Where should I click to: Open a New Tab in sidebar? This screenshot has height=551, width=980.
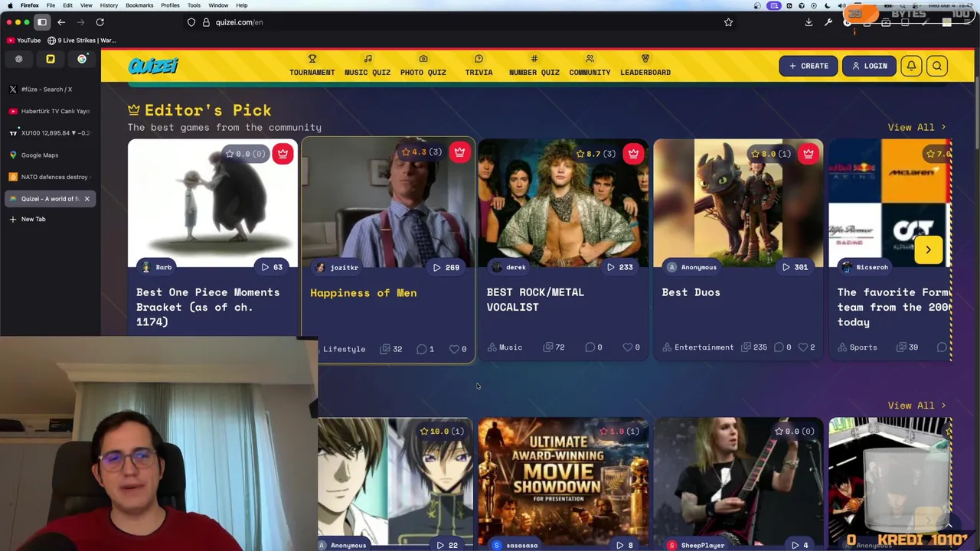51,219
